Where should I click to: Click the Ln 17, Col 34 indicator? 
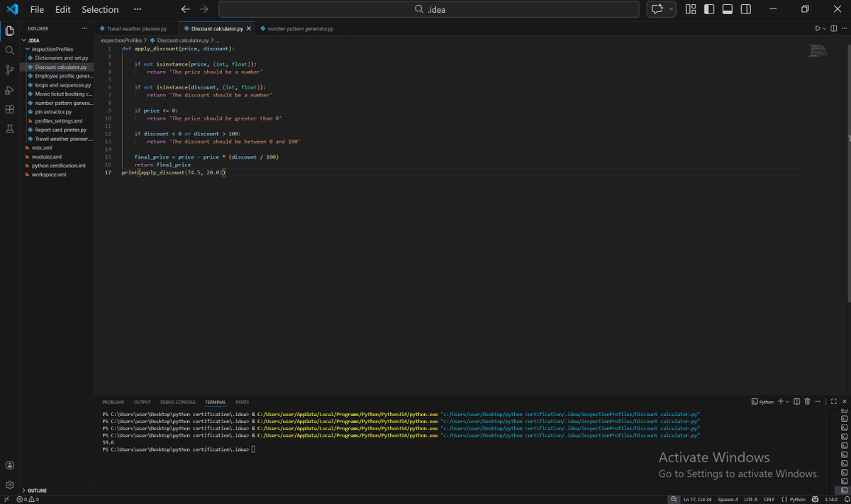pos(697,499)
